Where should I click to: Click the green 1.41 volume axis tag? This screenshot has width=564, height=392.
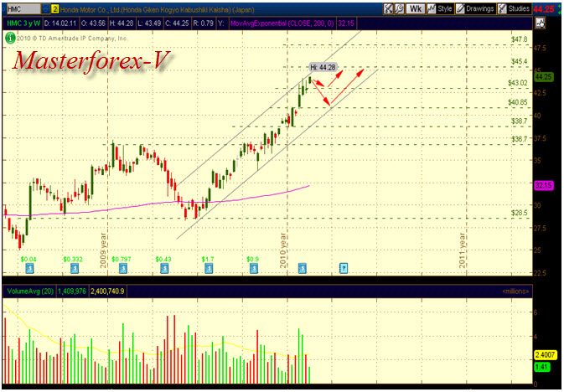click(x=541, y=367)
